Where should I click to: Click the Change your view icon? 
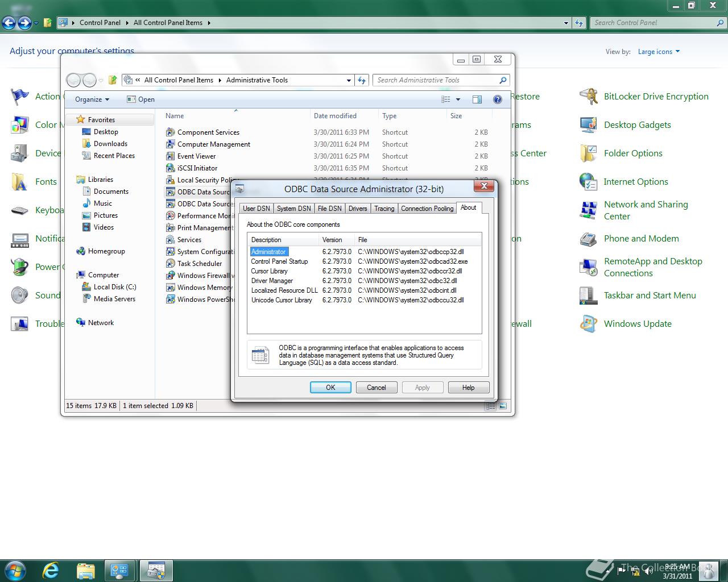pyautogui.click(x=446, y=99)
